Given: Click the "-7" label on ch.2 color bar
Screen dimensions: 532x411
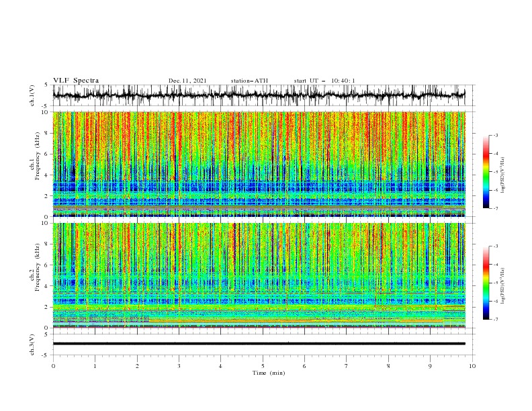Looking at the screenshot, I should [495, 320].
